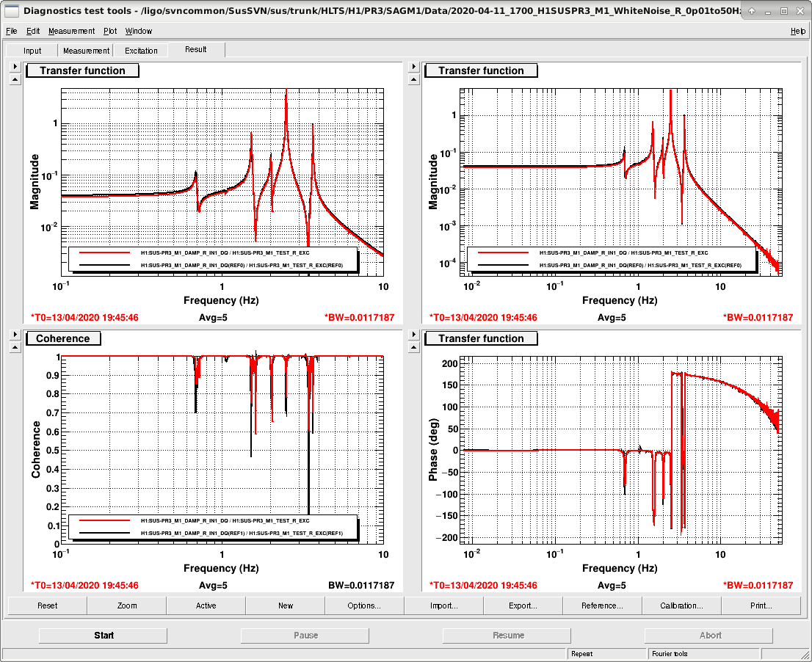Click right-arrow icon beside Coherence plot
Viewport: 812px width, 662px height.
(x=15, y=335)
